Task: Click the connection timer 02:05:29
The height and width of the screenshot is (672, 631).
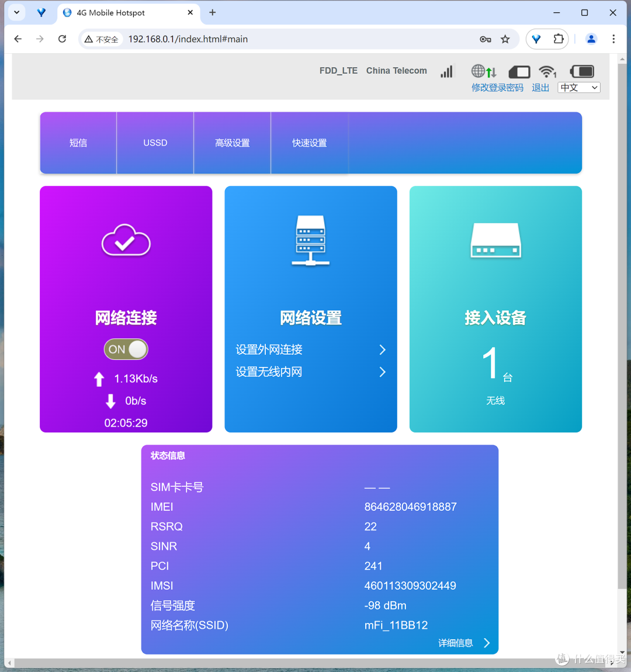Action: (x=126, y=423)
